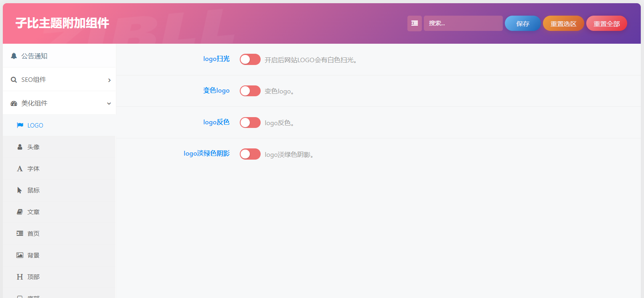Toggle the logo反色 switch
This screenshot has height=298, width=644.
click(x=250, y=122)
